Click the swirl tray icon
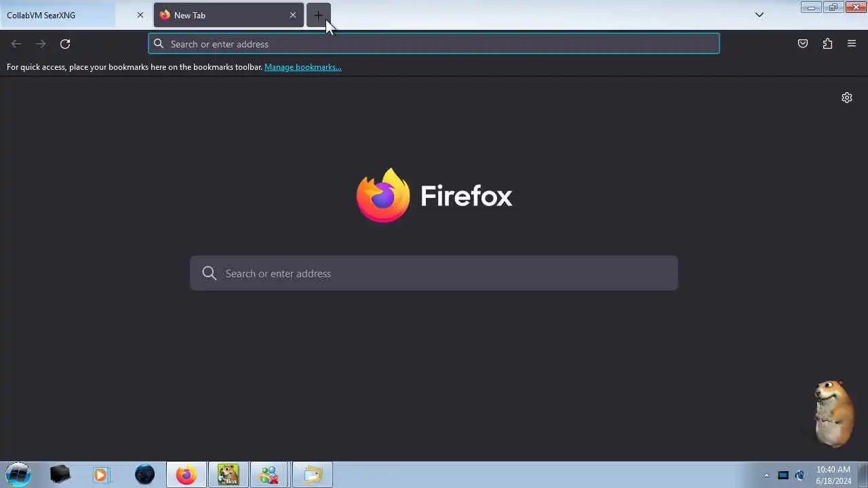This screenshot has width=868, height=488. (x=800, y=475)
